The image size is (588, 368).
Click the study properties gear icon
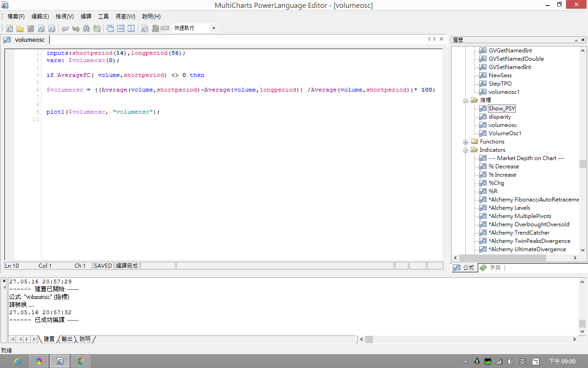pyautogui.click(x=145, y=29)
